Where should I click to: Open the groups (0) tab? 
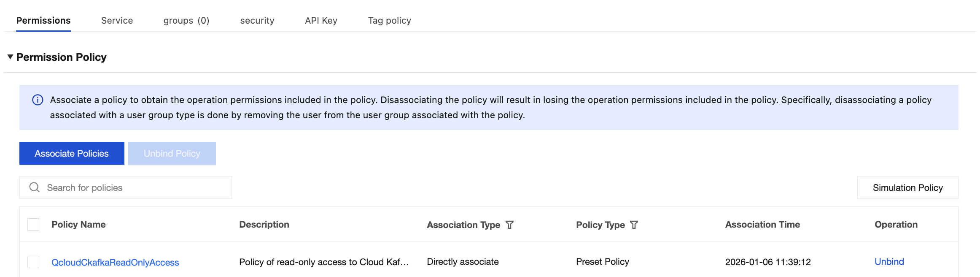(x=186, y=21)
